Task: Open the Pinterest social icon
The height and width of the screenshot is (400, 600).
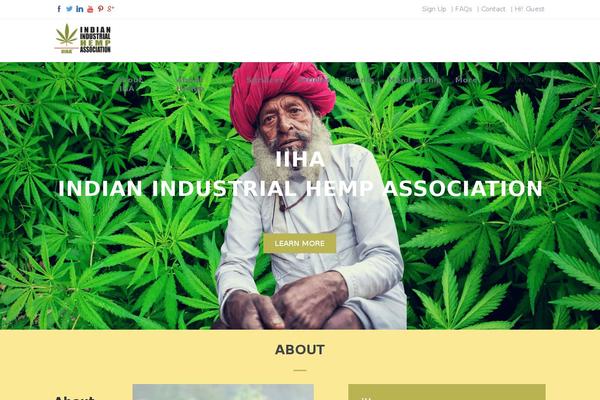Action: coord(100,9)
